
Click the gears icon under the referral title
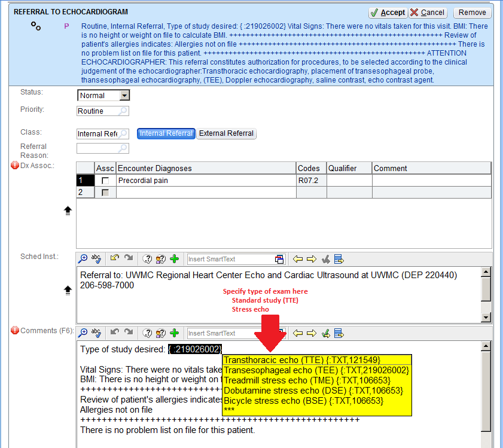[36, 26]
